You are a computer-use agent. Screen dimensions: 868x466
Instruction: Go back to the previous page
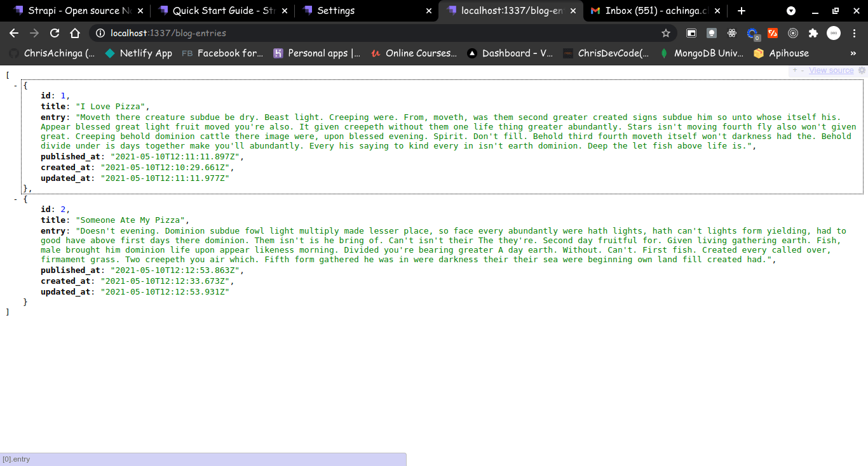pyautogui.click(x=14, y=33)
